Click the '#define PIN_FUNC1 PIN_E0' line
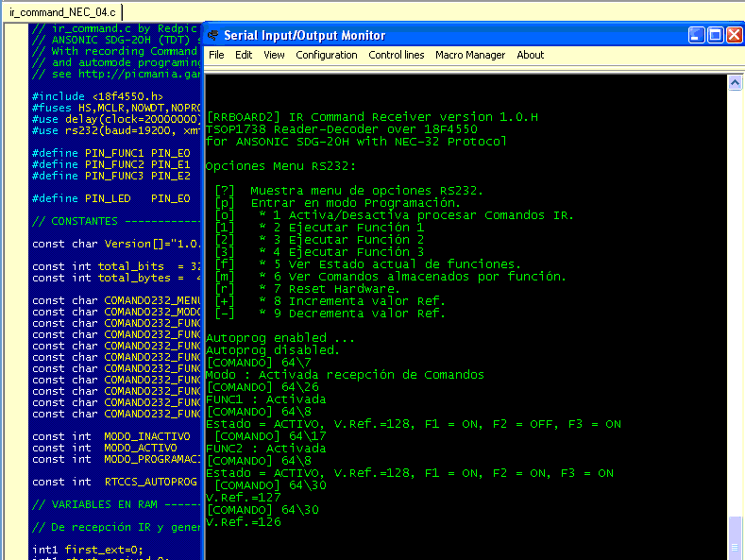The height and width of the screenshot is (560, 745). (x=111, y=153)
